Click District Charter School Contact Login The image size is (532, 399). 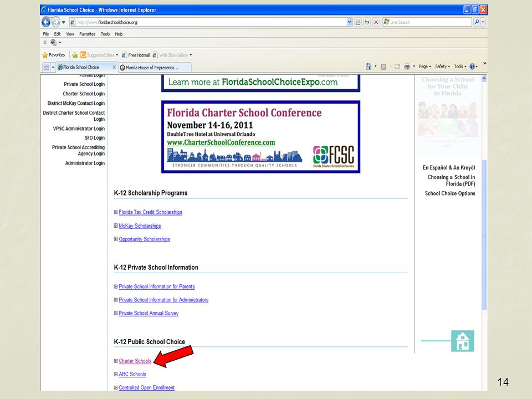[74, 116]
